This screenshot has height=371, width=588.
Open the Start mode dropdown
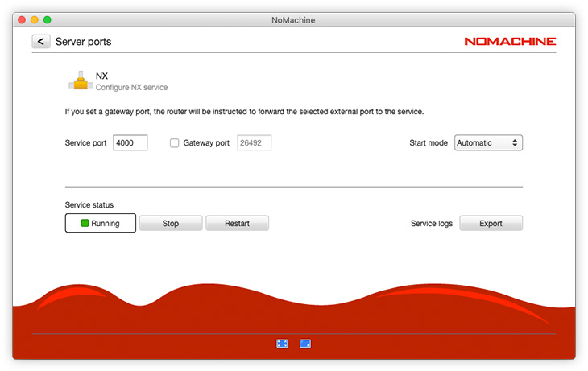point(488,143)
